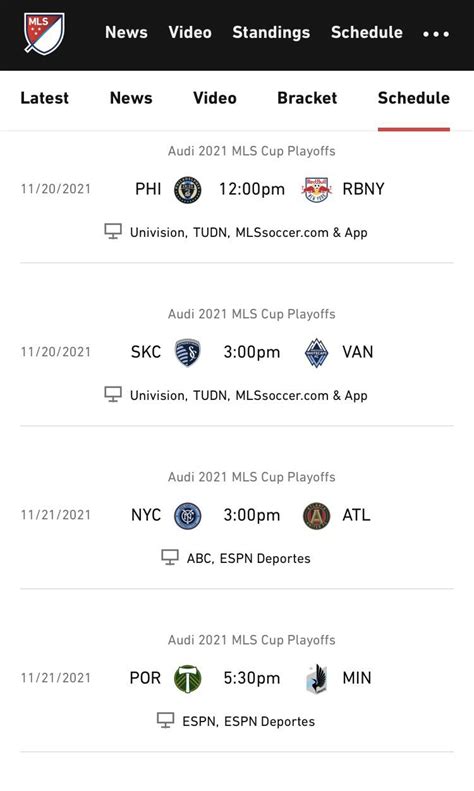Open the SKC vs VAN 3:00pm kickoff time
This screenshot has width=474, height=791.
(x=252, y=352)
